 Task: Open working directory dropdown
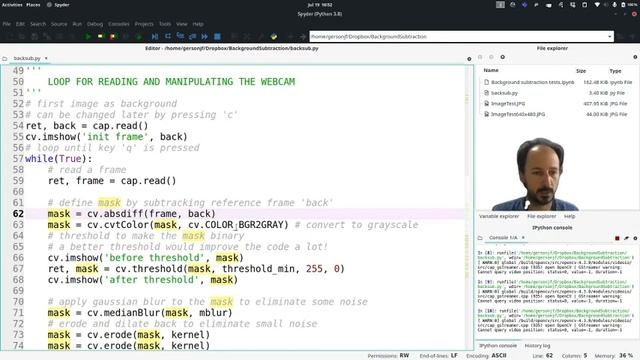pyautogui.click(x=610, y=36)
